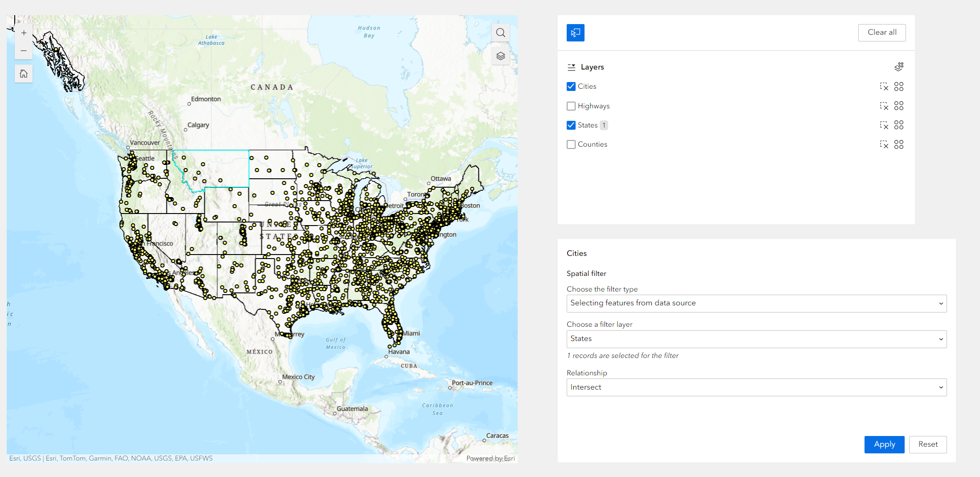Click the zoom in control on map
The width and height of the screenshot is (980, 477).
pos(24,33)
